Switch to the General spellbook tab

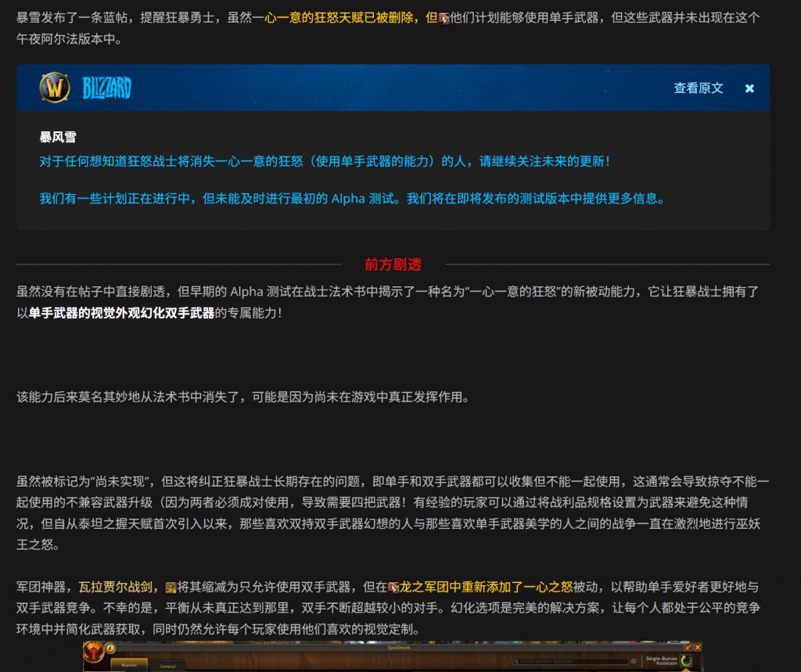pos(167,666)
